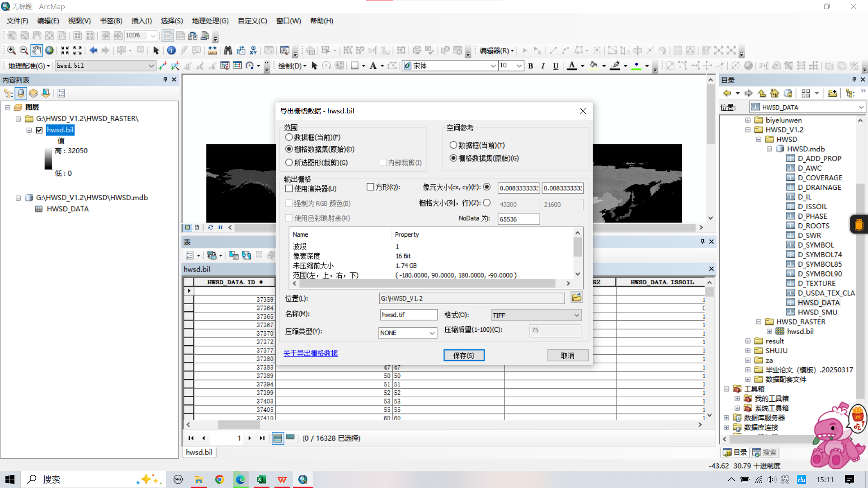Screen dimensions: 868x488
Task: Click the Zoom In magnifier tool
Action: (x=12, y=51)
